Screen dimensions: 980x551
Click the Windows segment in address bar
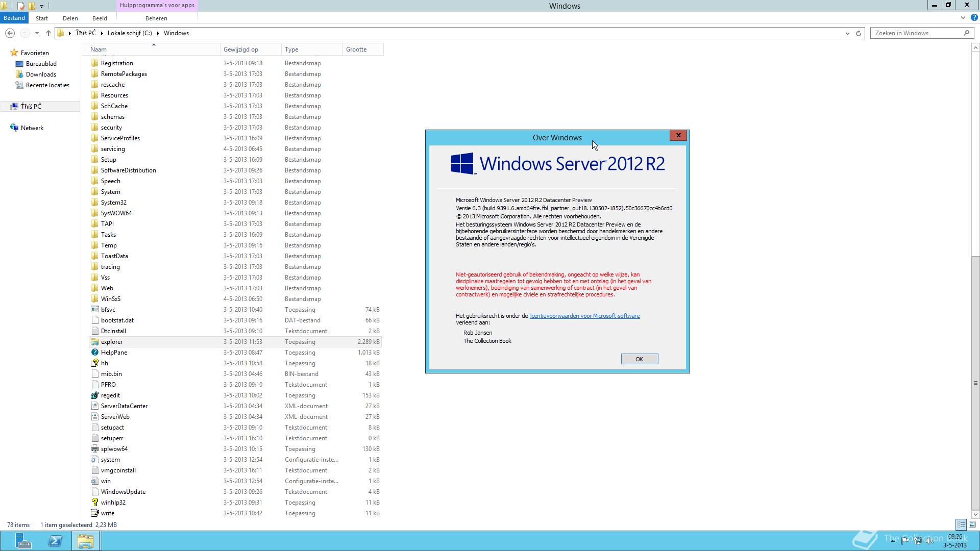pos(176,33)
